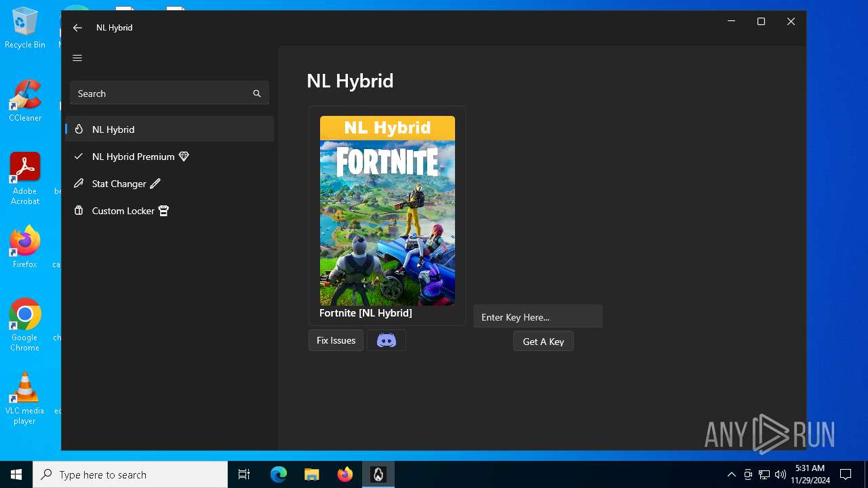Launch Firefox from the taskbar
868x488 pixels.
click(345, 474)
